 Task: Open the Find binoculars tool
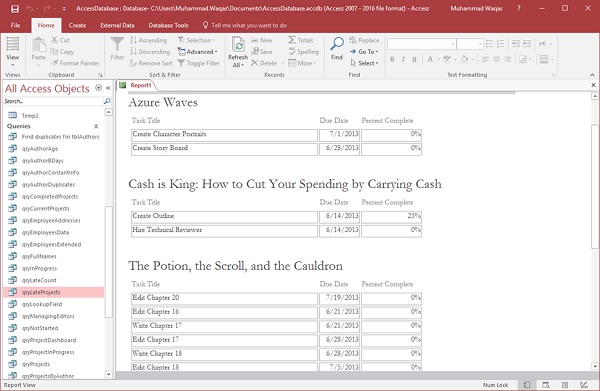(337, 48)
